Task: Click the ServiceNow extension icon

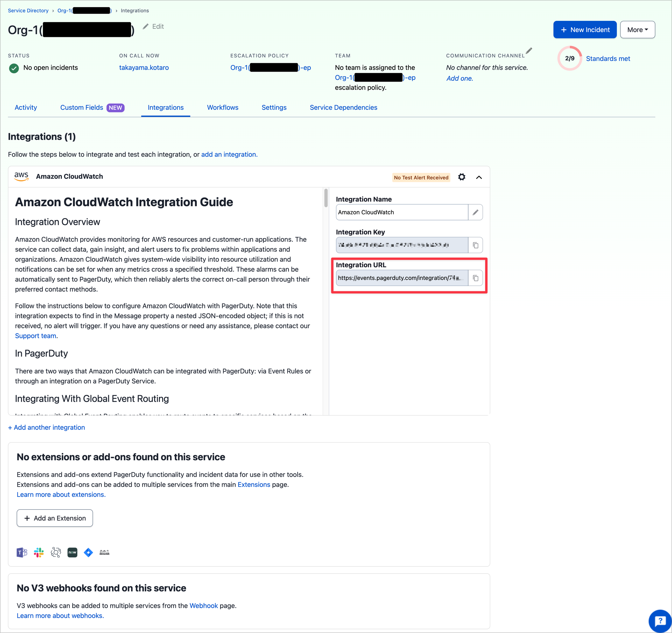Action: coord(72,553)
